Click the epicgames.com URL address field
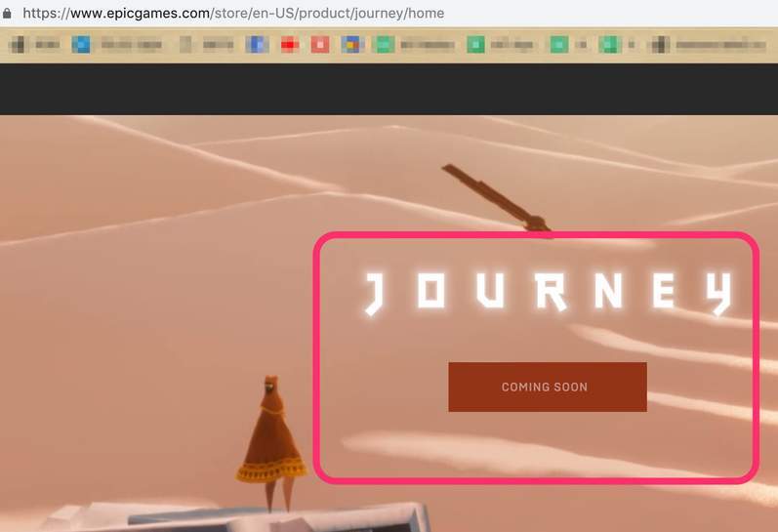 (x=232, y=13)
